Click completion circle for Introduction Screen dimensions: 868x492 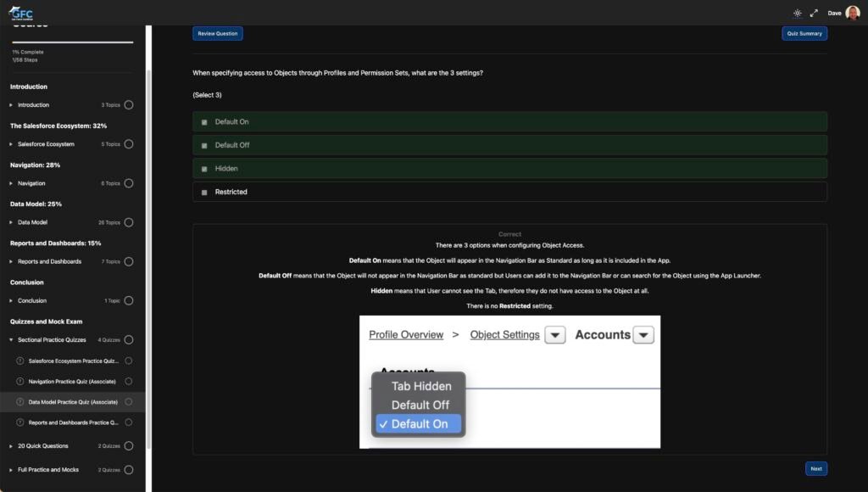pos(129,104)
